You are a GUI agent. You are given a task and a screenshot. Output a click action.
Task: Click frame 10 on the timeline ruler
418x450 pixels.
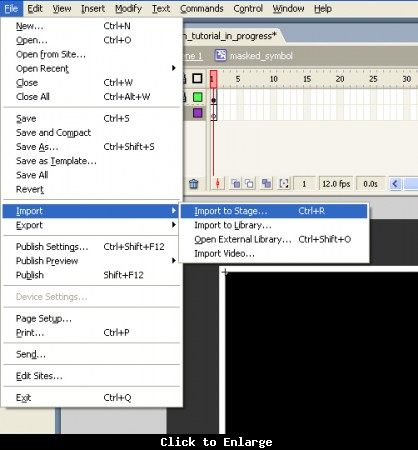pyautogui.click(x=274, y=79)
